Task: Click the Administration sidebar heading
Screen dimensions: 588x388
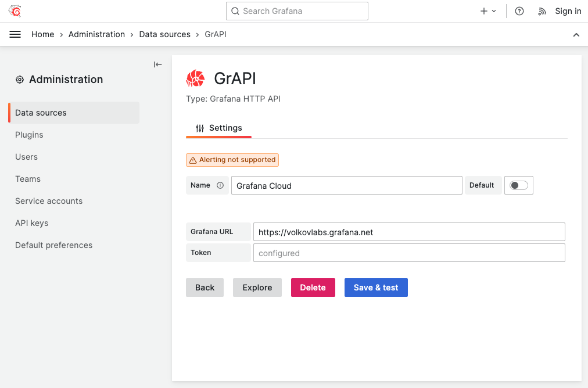Action: (66, 80)
